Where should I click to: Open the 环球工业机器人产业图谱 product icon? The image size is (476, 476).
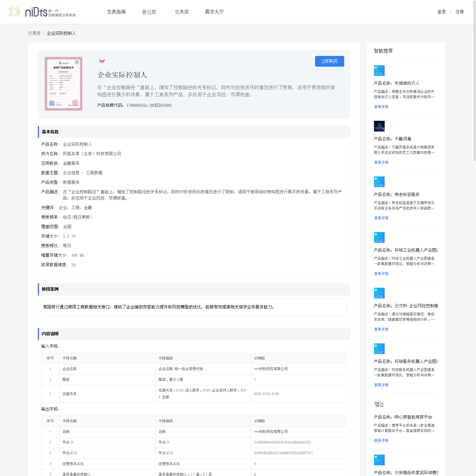[379, 237]
